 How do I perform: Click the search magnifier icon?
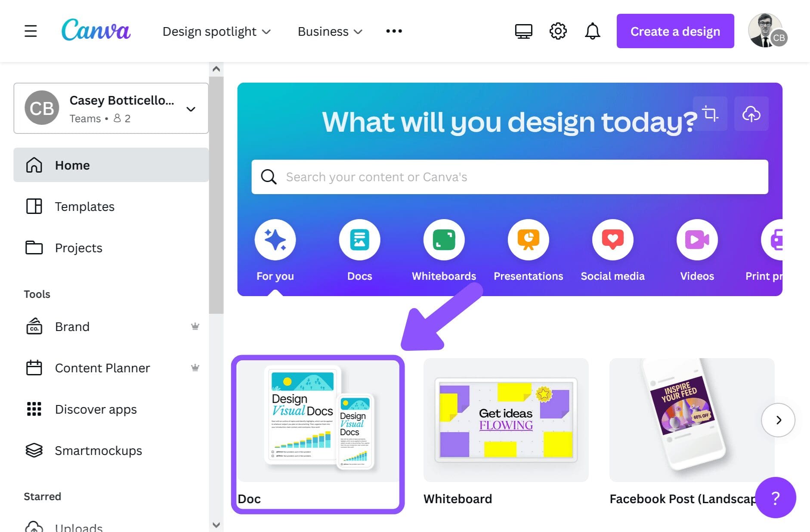pyautogui.click(x=269, y=177)
